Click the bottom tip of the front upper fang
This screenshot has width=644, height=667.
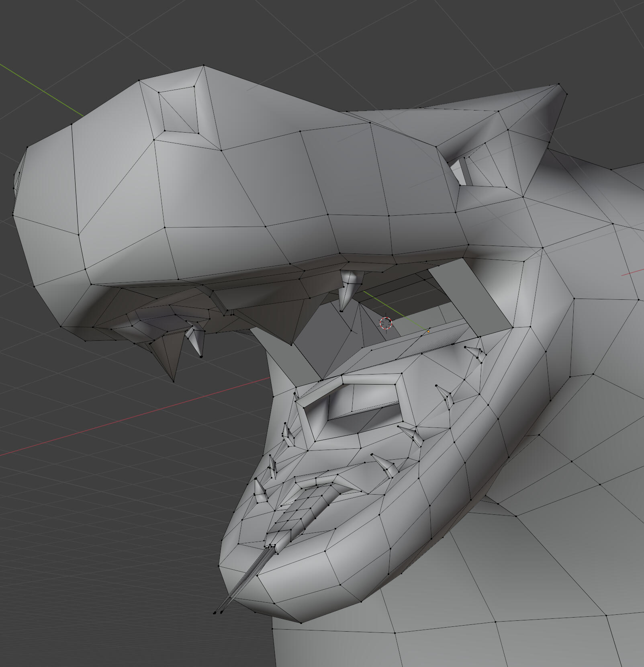point(173,381)
